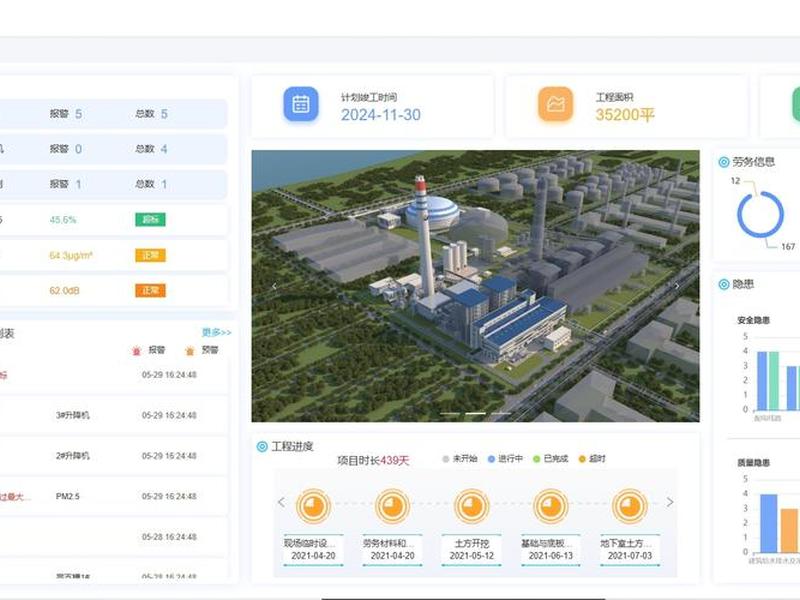Click the 45.6% humidity reading
800x600 pixels.
click(63, 220)
